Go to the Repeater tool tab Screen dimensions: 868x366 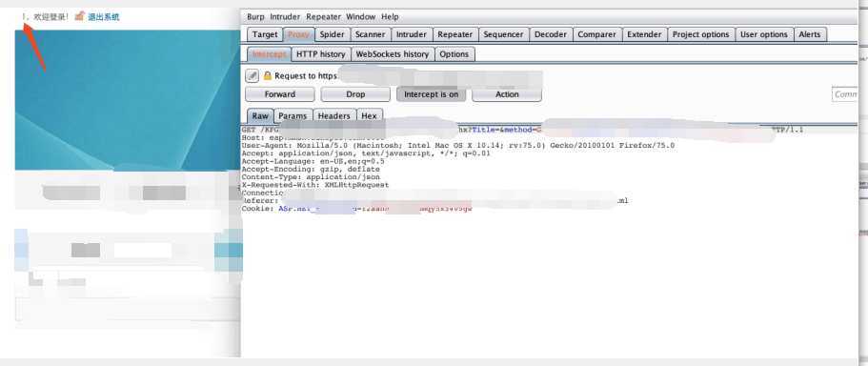coord(455,34)
